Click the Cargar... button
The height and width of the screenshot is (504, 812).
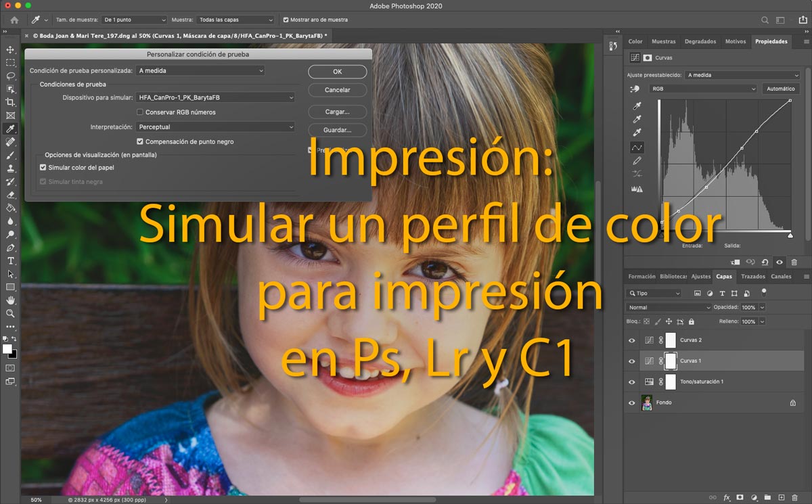click(337, 112)
